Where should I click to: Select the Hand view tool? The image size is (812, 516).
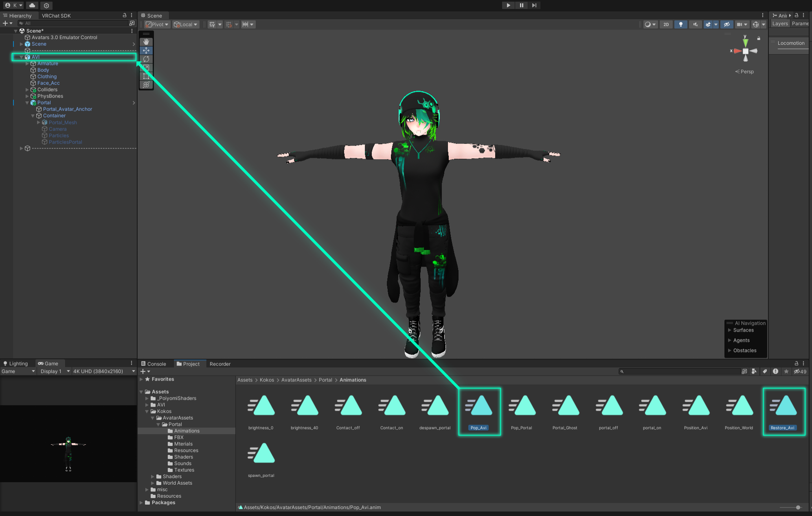[x=146, y=42]
